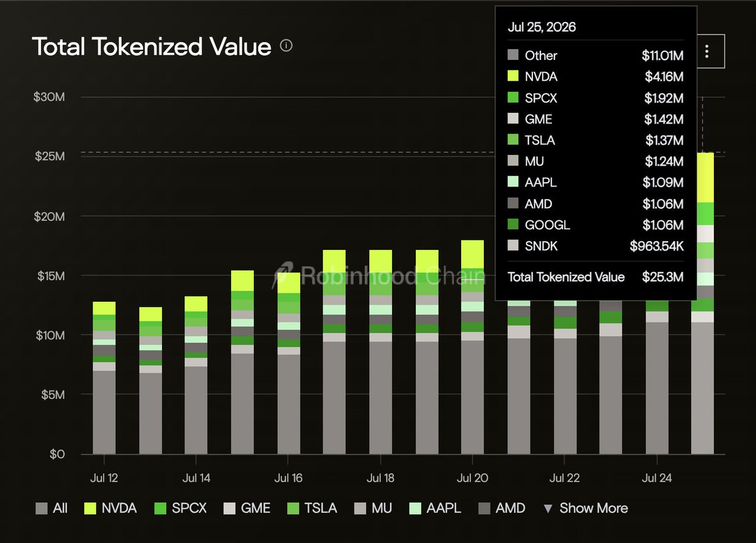Toggle NVDA series in the legend

coord(110,508)
